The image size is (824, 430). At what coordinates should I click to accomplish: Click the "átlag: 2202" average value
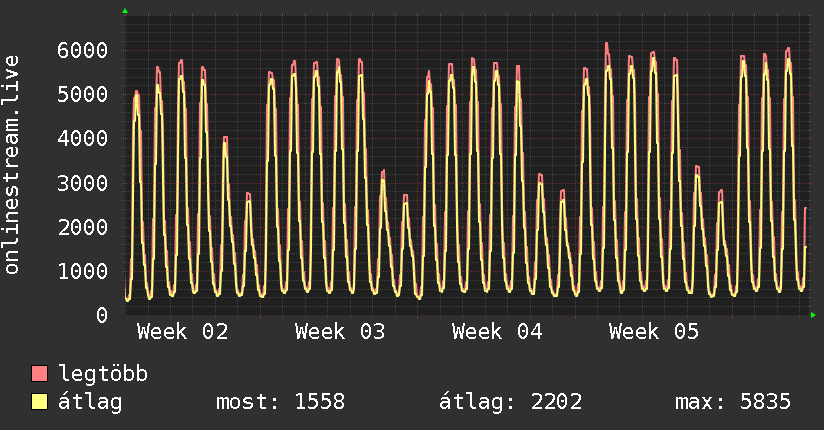510,403
